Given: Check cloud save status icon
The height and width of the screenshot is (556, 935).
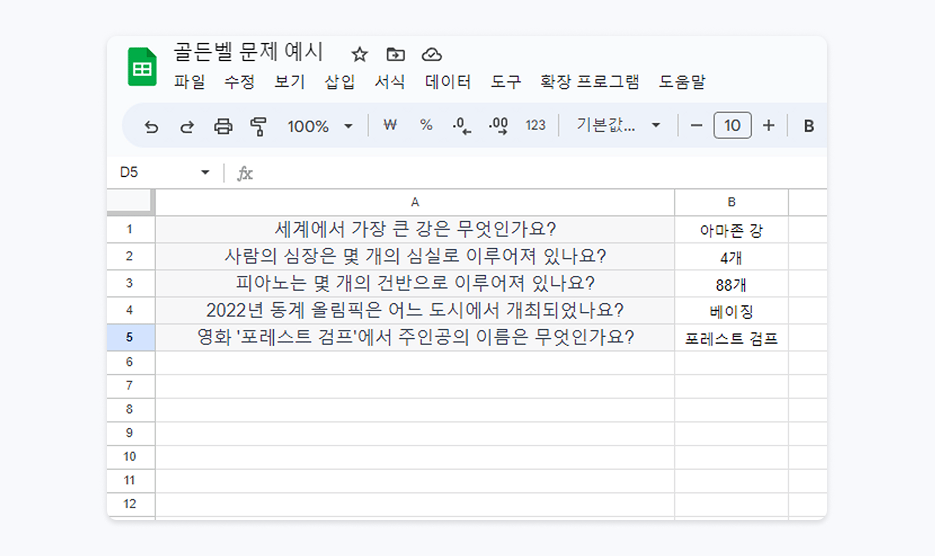Looking at the screenshot, I should 432,54.
